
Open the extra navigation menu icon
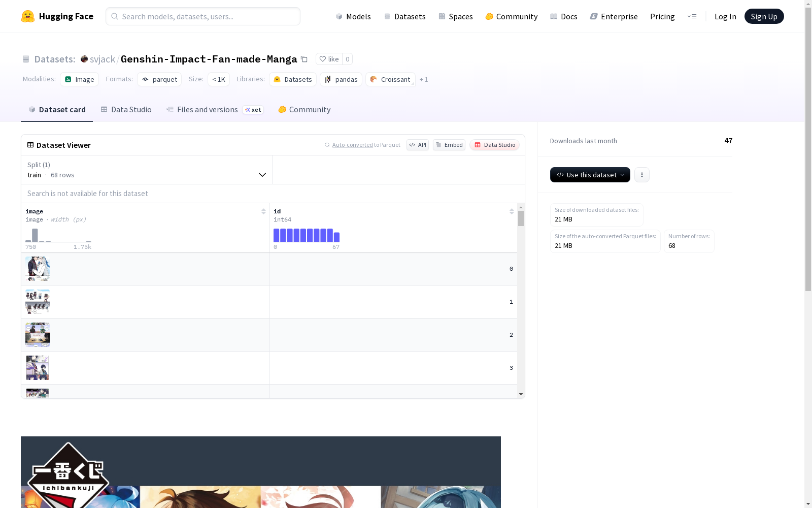tap(692, 16)
